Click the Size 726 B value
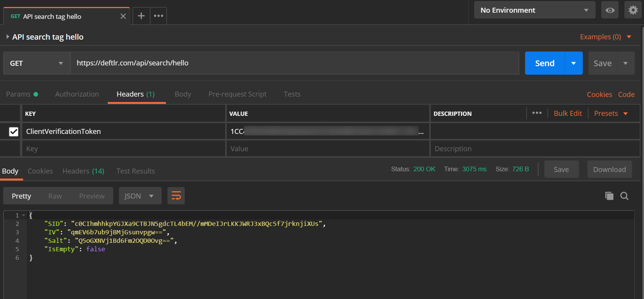 [x=520, y=169]
